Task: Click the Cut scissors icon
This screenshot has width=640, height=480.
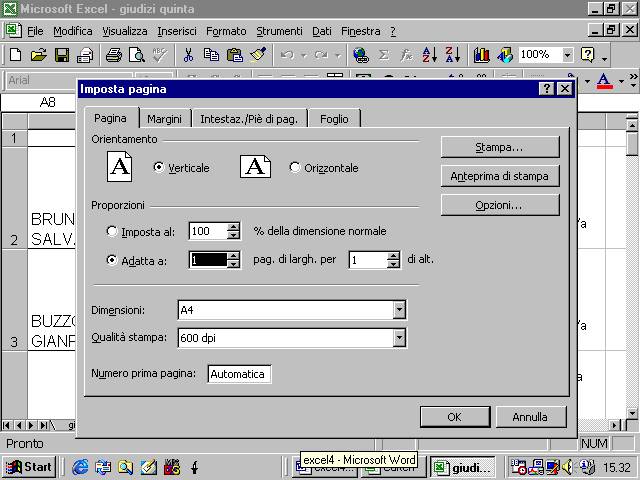Action: point(188,55)
